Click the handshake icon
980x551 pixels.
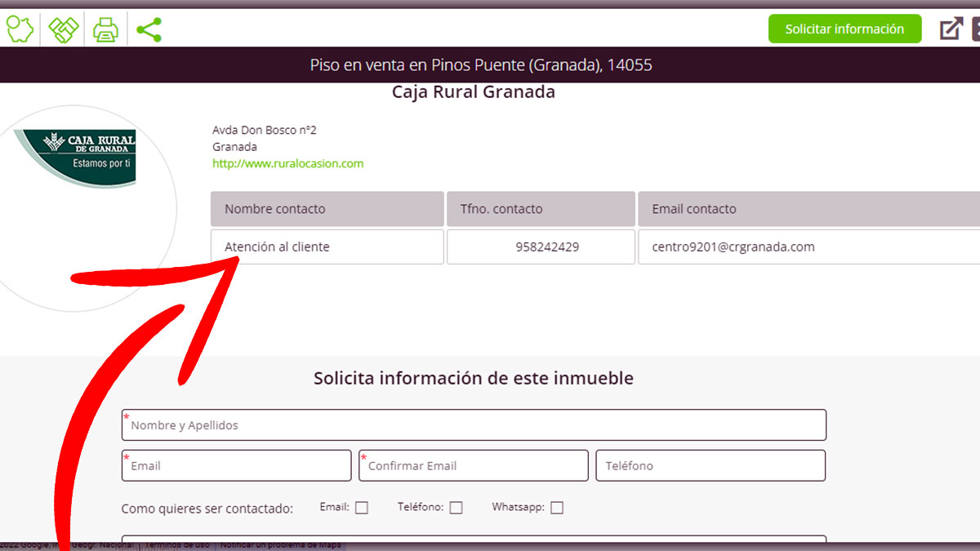pyautogui.click(x=63, y=29)
